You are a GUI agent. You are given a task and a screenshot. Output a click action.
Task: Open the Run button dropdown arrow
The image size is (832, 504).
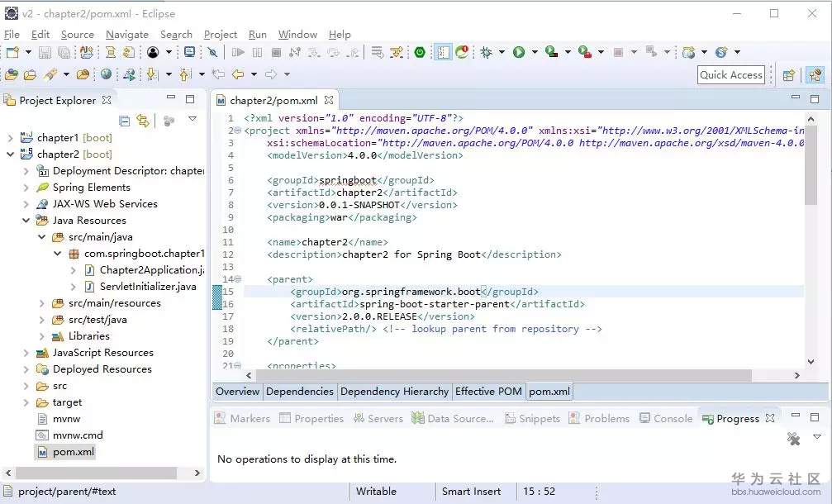535,52
